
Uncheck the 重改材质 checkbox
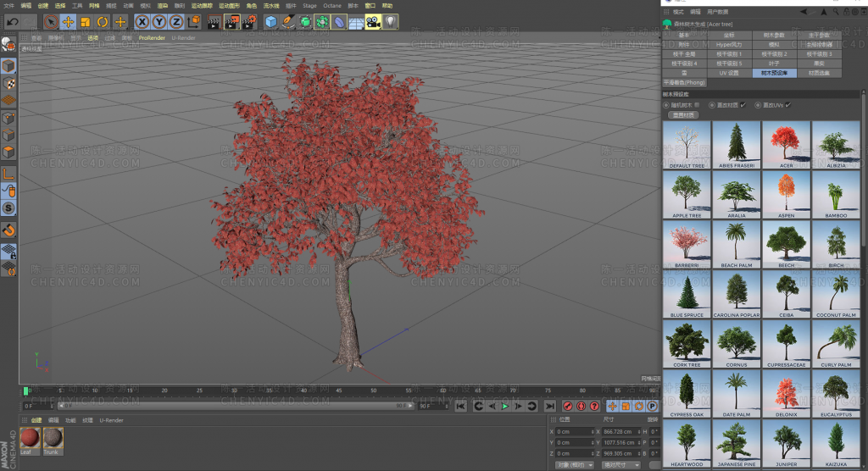[743, 105]
